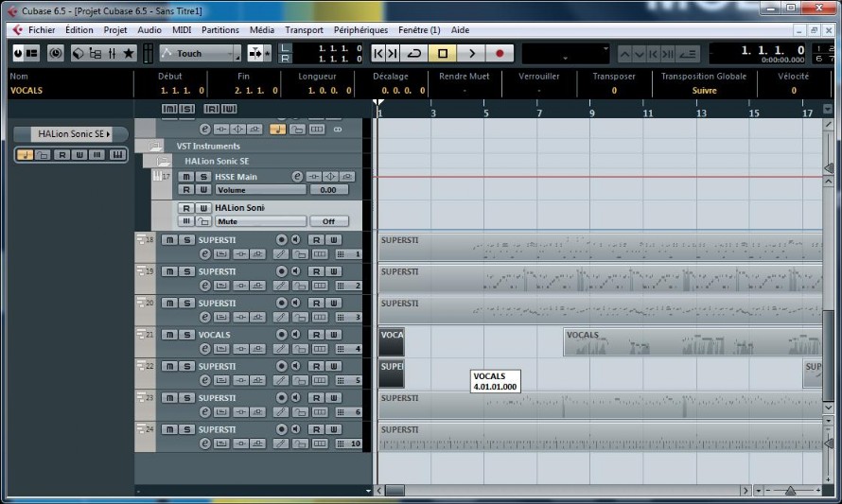This screenshot has height=504, width=842.
Task: Open the Touch automation mode dropdown
Action: point(201,53)
